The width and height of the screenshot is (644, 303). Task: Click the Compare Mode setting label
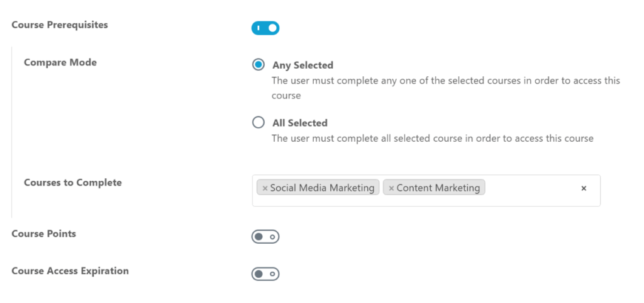click(60, 62)
